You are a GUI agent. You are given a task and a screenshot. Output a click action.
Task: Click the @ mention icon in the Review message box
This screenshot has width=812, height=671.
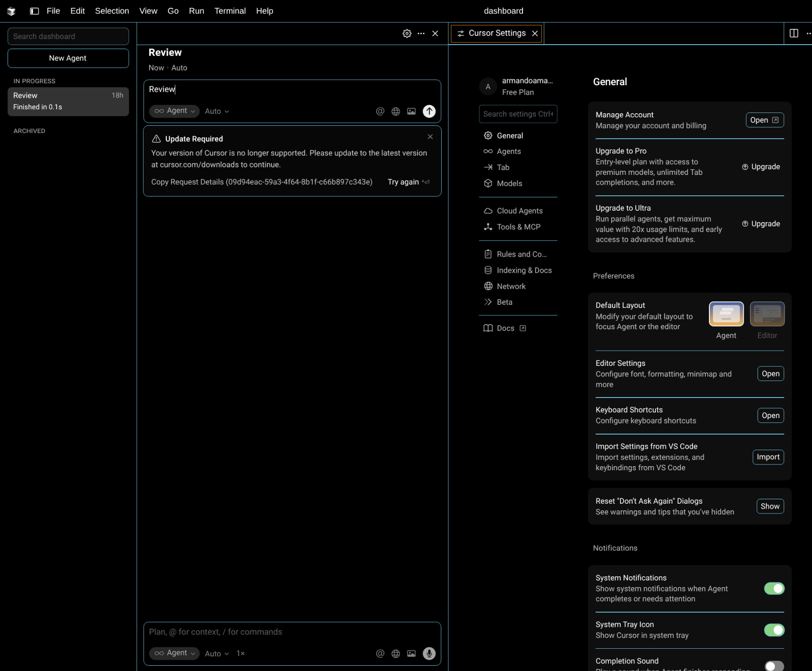380,112
